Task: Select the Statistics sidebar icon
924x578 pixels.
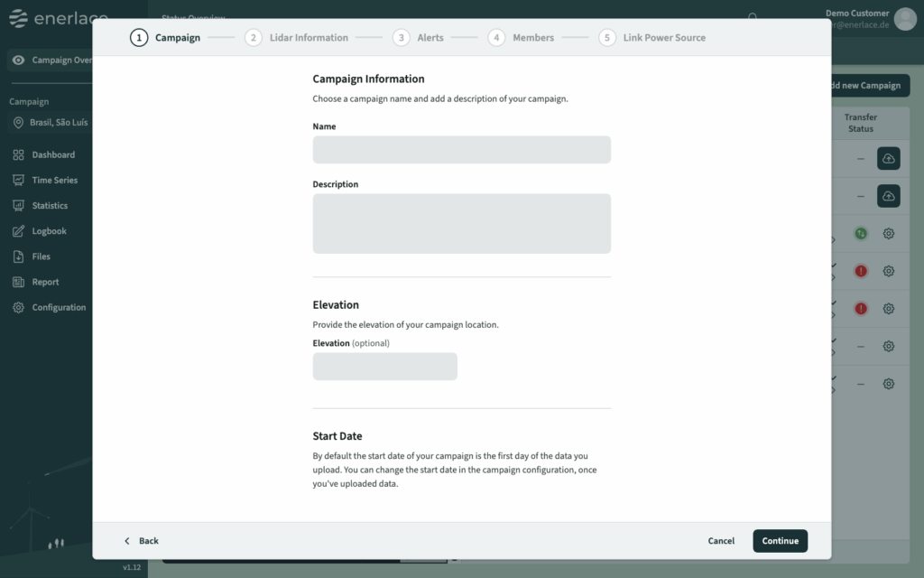Action: point(18,206)
